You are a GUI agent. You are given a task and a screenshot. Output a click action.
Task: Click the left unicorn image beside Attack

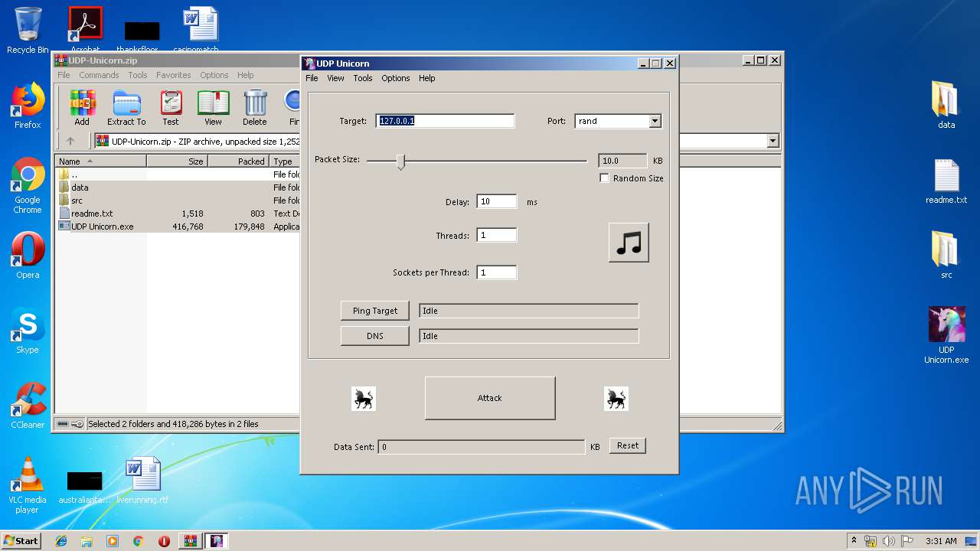click(364, 398)
